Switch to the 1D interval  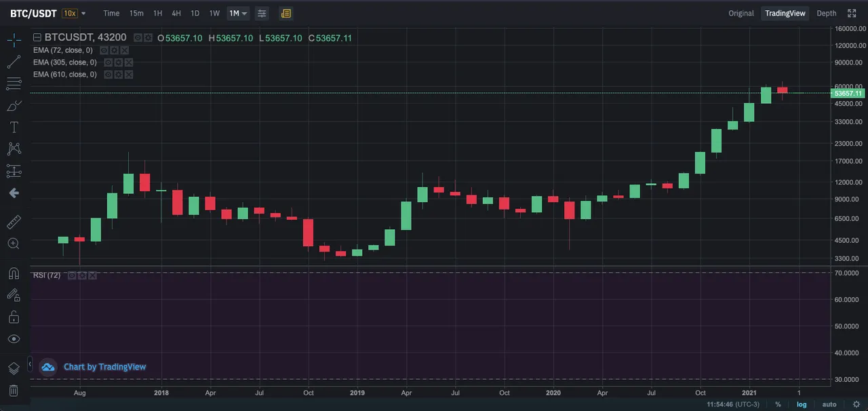[195, 14]
